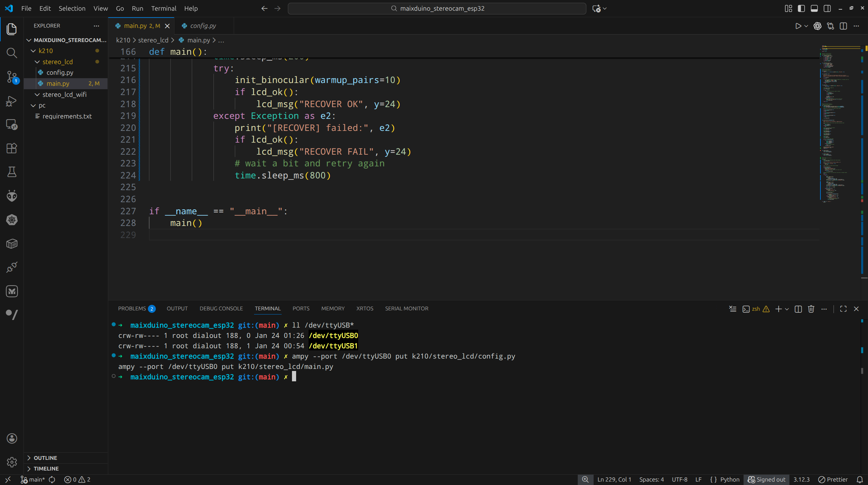
Task: Toggle primary side bar layout button
Action: tap(801, 9)
